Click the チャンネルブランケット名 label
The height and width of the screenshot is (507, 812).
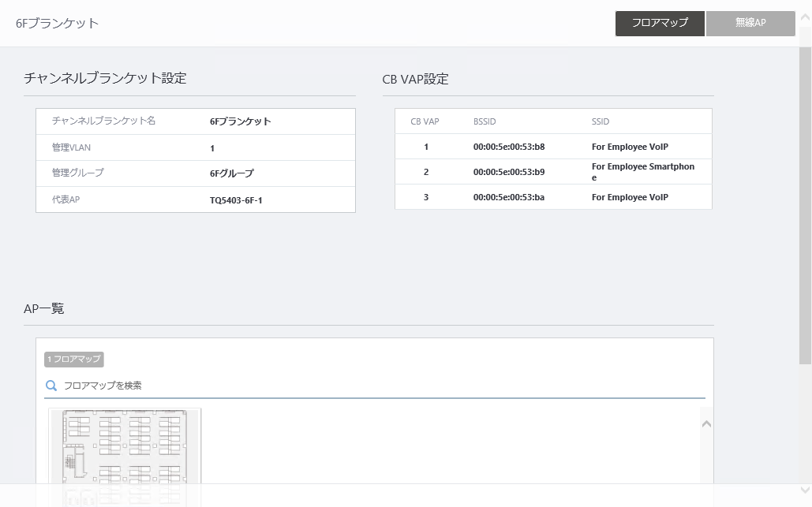click(x=103, y=121)
